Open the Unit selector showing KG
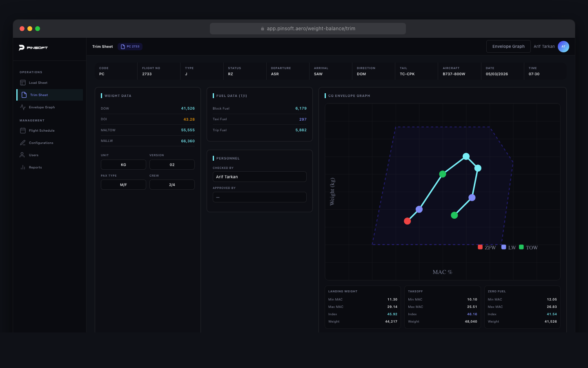Screen dimensions: 588x368 [x=123, y=164]
